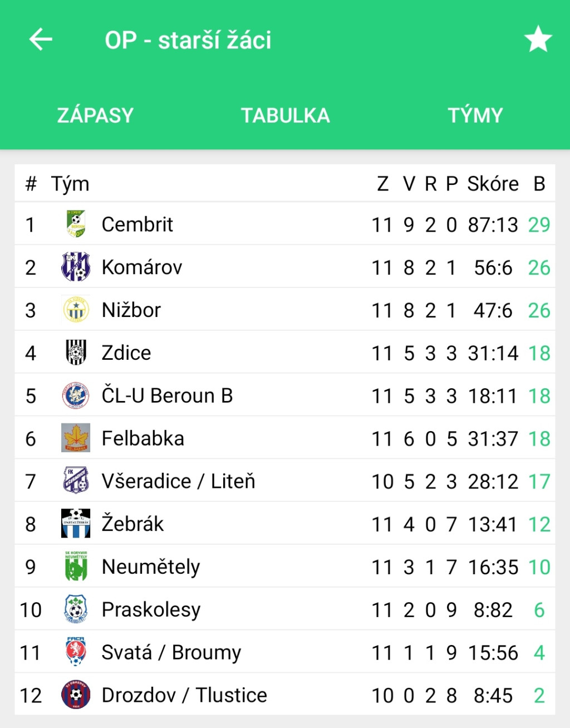Screen dimensions: 570x728
Task: Click the Felbabka maple leaf logo
Action: pyautogui.click(x=76, y=438)
